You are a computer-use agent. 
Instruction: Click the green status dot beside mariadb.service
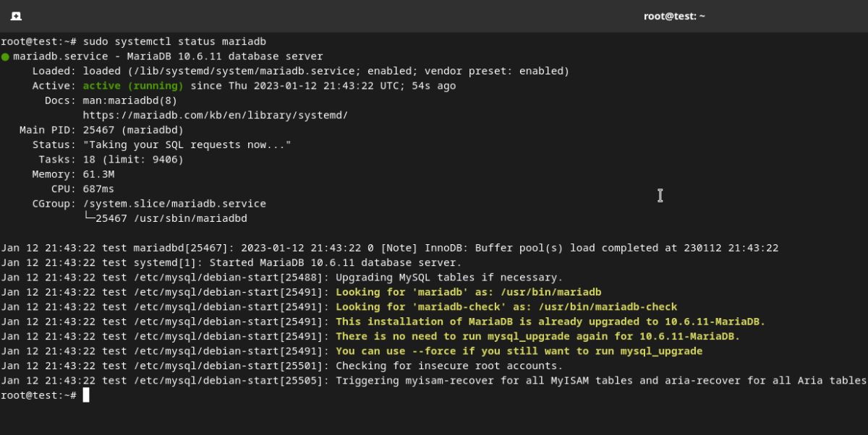[x=5, y=56]
